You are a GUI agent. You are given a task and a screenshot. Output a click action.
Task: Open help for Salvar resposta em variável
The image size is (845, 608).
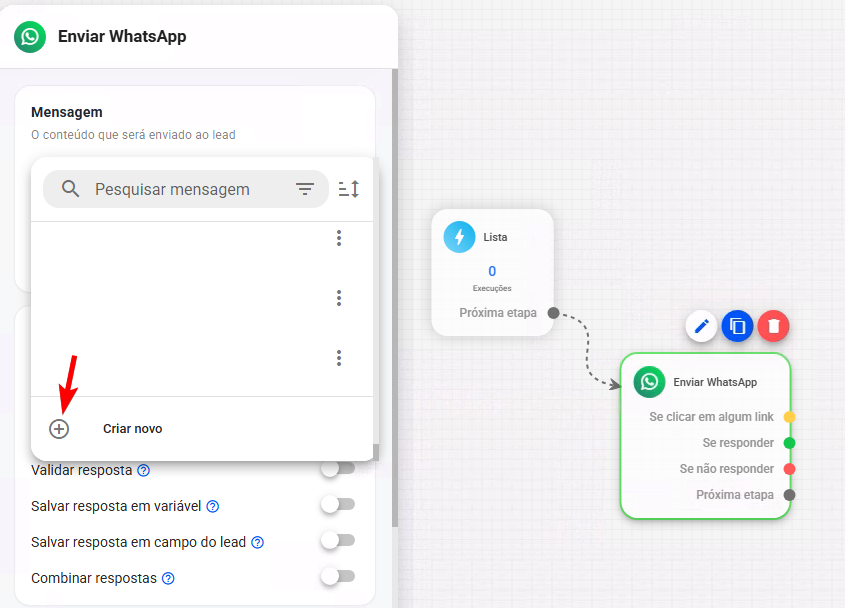(x=213, y=507)
